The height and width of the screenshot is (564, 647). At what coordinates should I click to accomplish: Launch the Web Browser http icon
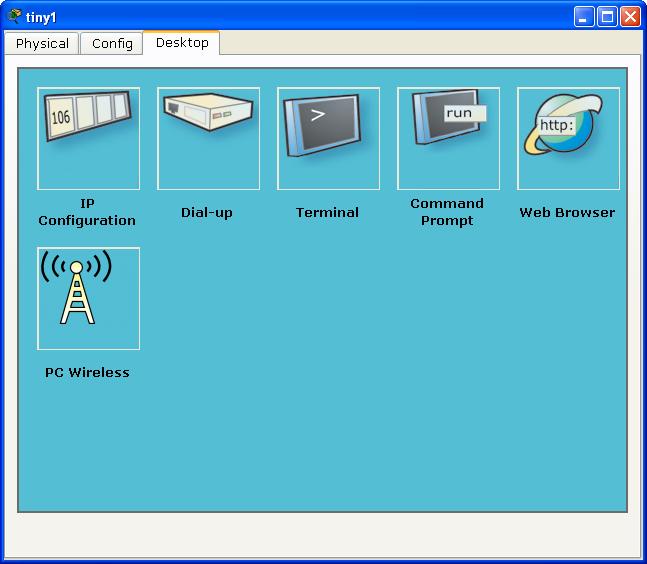click(x=568, y=139)
